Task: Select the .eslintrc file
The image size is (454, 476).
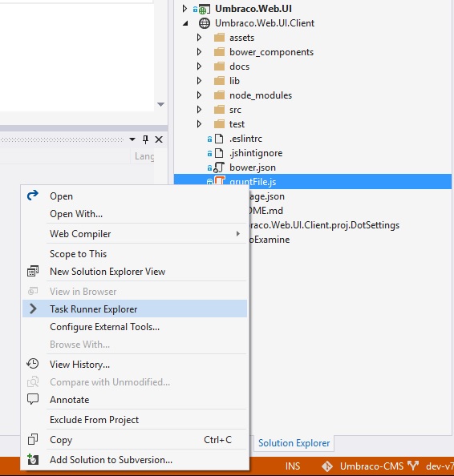Action: 245,139
